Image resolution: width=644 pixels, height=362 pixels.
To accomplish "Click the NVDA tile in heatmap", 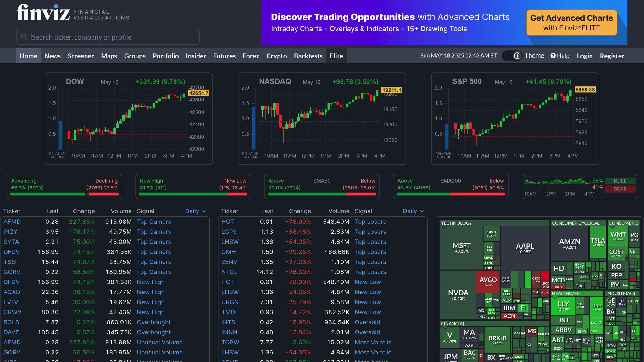I will tap(458, 294).
